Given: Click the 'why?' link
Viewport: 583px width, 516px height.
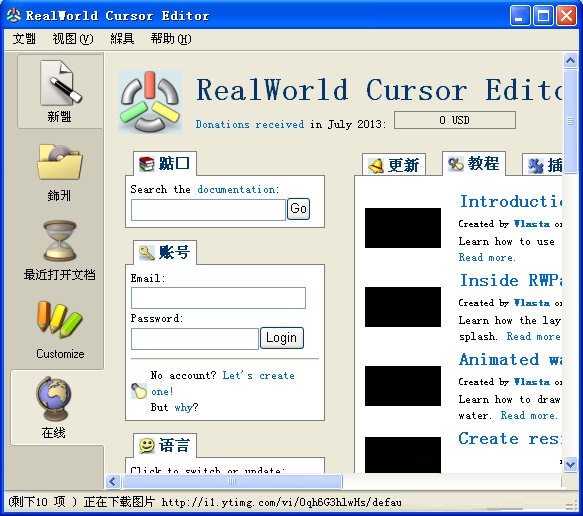Looking at the screenshot, I should coord(184,407).
